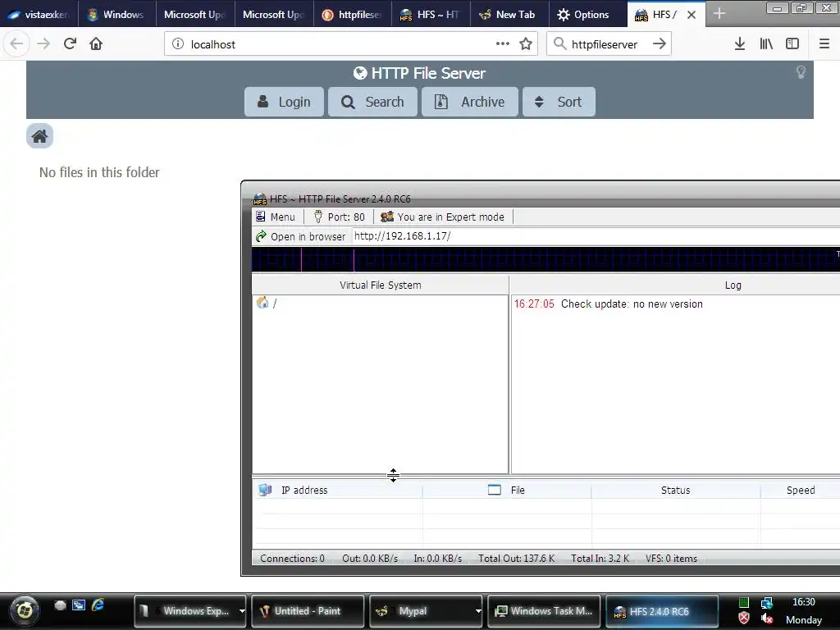Screen dimensions: 840x630
Task: Open Mypal taskbar group dropdown arrow
Action: coord(478,610)
